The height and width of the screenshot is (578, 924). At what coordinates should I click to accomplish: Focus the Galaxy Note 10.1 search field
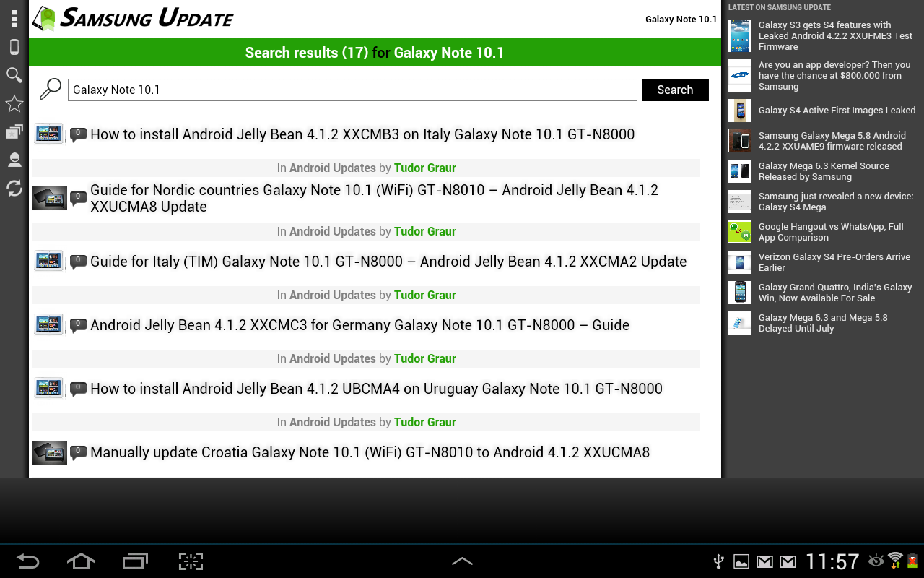point(352,90)
